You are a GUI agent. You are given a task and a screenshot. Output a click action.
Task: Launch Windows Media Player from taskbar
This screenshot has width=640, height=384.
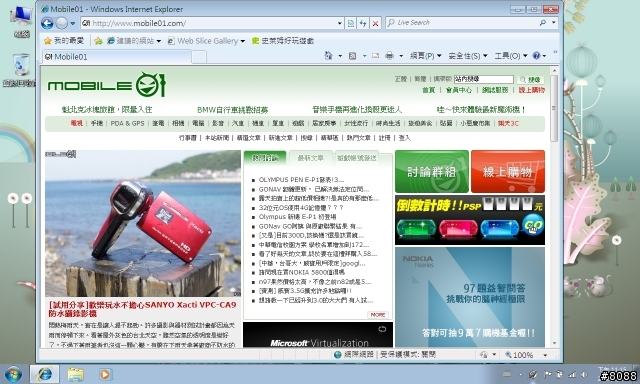pos(105,374)
